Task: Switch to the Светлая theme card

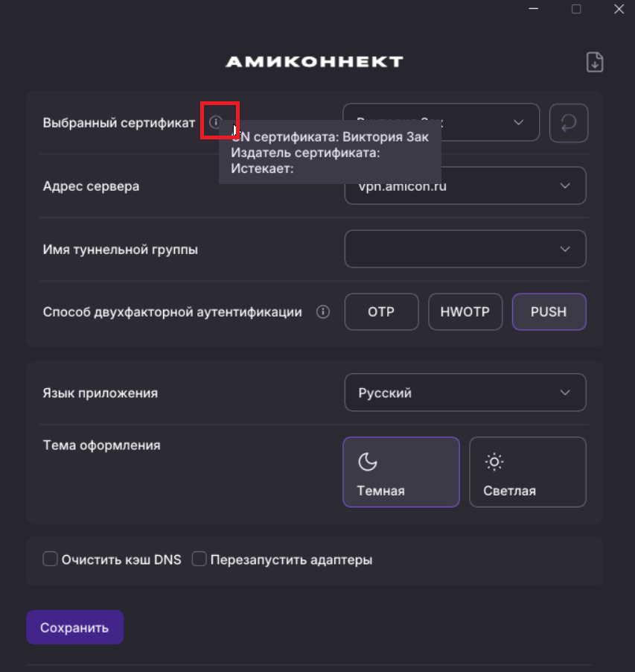Action: click(528, 472)
